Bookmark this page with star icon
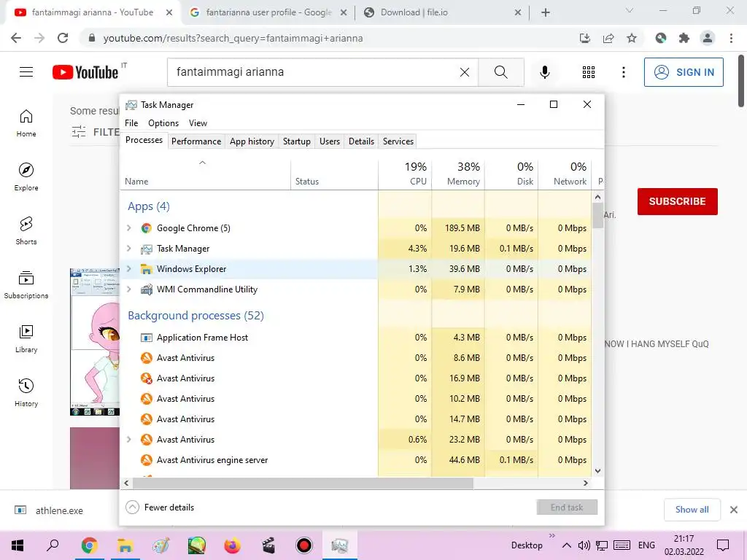Screen dimensions: 747x560 pyautogui.click(x=632, y=38)
